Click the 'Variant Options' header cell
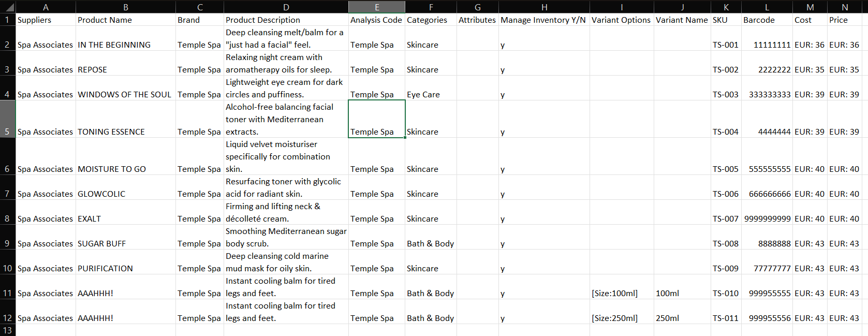This screenshot has width=868, height=336. [622, 20]
